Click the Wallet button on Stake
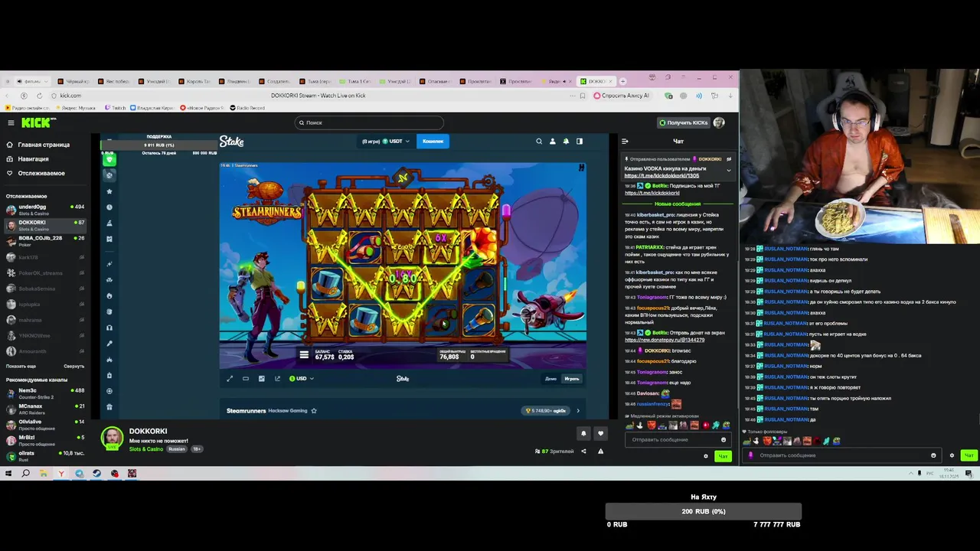The height and width of the screenshot is (551, 980). (x=433, y=142)
